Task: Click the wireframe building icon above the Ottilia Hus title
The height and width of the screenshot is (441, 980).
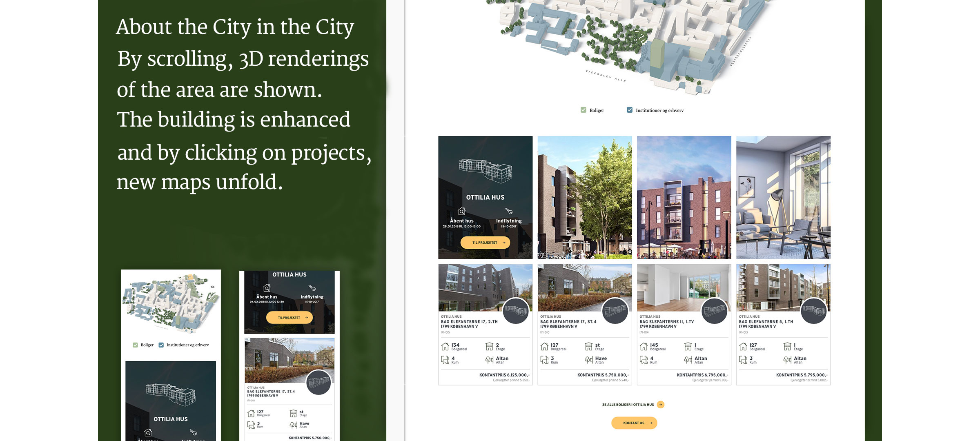Action: 485,170
